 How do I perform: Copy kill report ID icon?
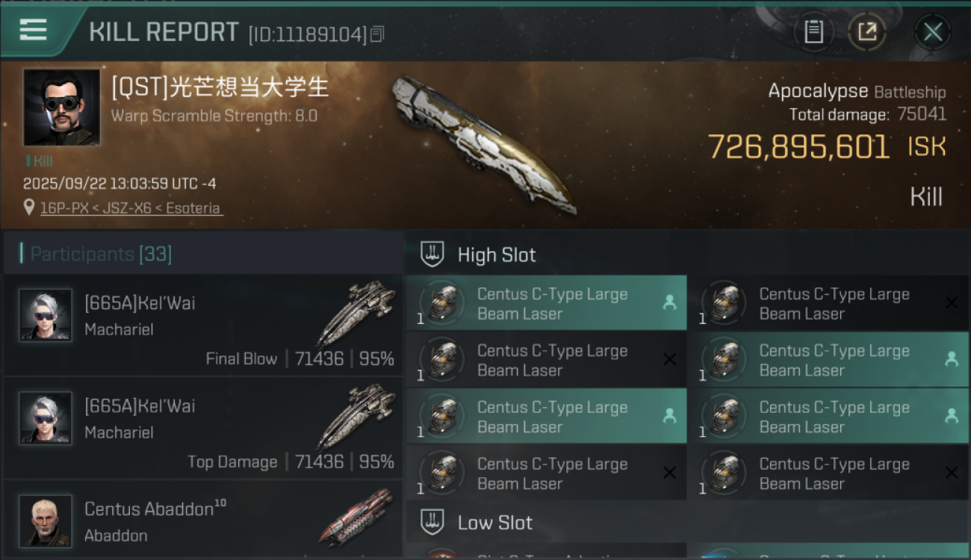377,34
